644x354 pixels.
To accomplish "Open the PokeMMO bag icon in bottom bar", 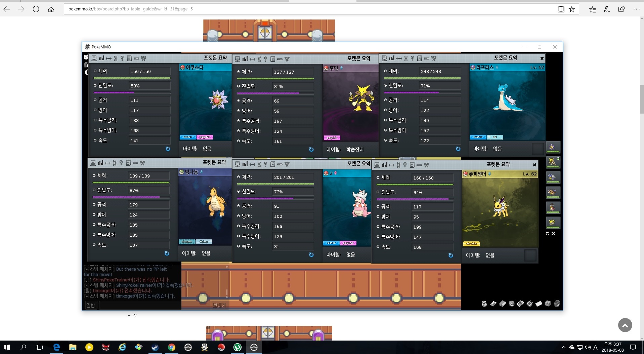I will [484, 304].
